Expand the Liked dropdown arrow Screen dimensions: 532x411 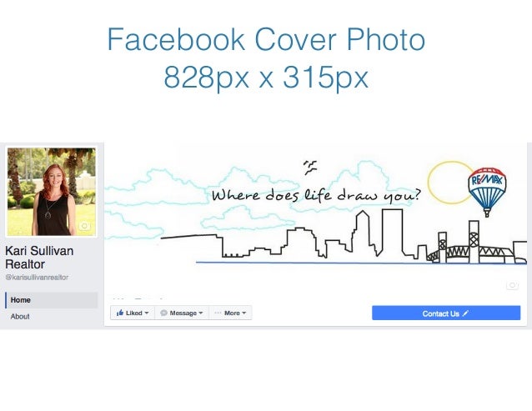pos(147,313)
